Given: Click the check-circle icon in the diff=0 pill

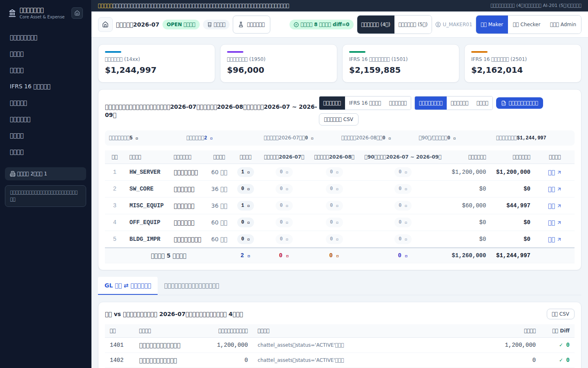Looking at the screenshot, I should (296, 25).
